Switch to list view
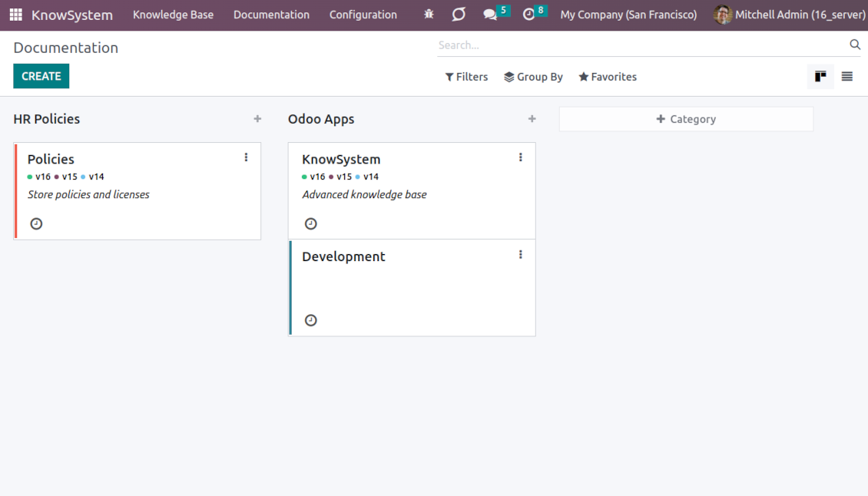 click(846, 77)
